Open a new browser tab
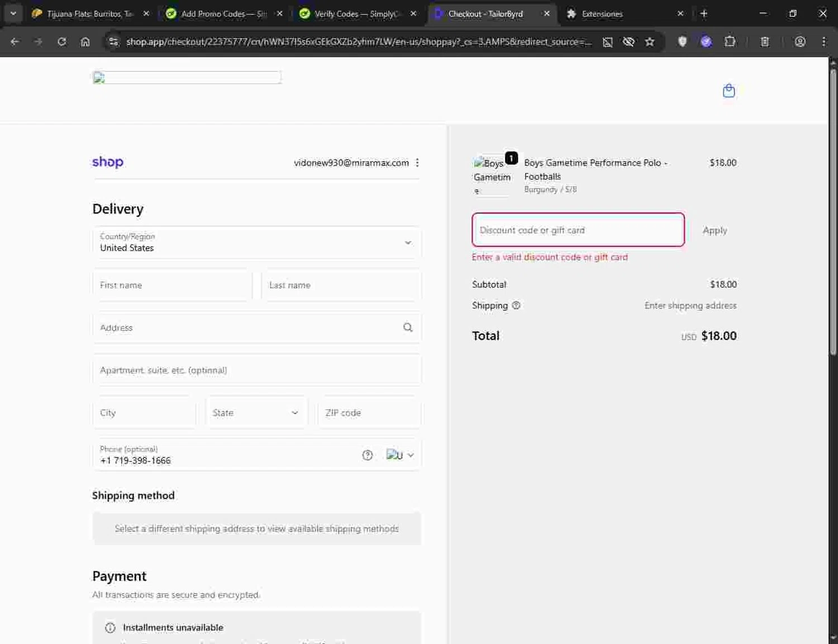Image resolution: width=838 pixels, height=644 pixels. coord(704,13)
